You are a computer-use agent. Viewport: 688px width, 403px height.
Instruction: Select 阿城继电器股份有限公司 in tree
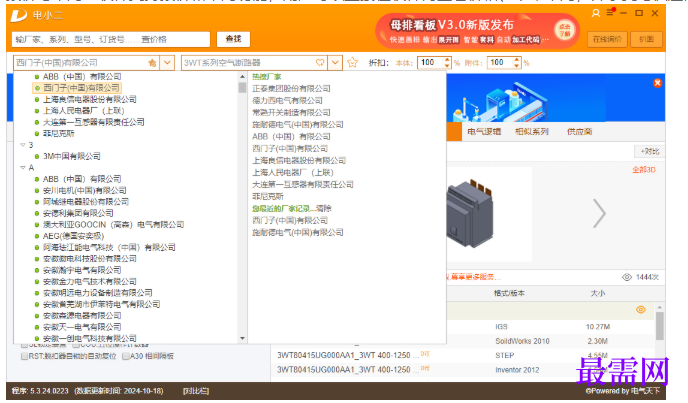[x=86, y=202]
